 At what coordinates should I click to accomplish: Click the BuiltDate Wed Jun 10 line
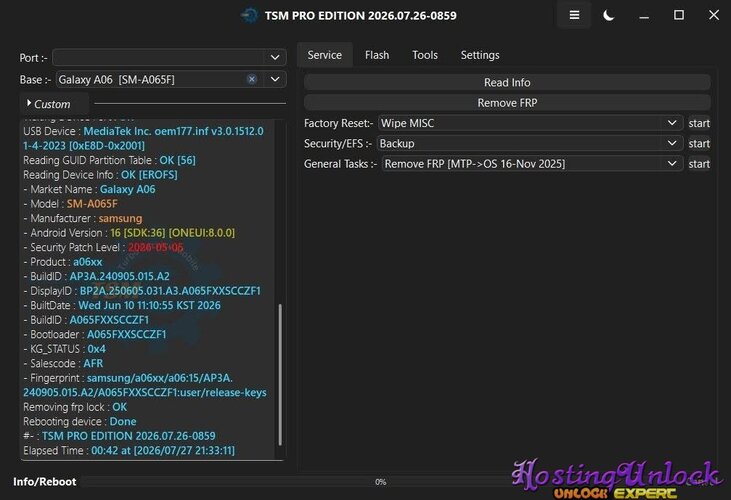[122, 305]
